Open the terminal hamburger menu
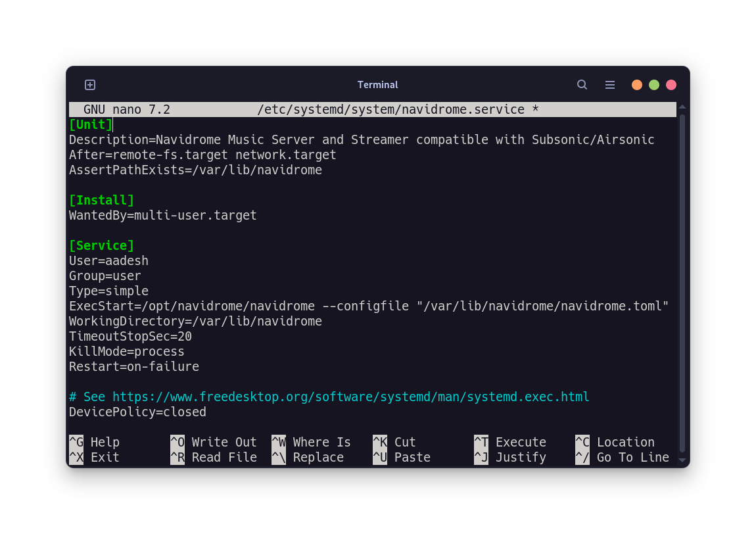Viewport: 756px width, 534px height. point(610,85)
